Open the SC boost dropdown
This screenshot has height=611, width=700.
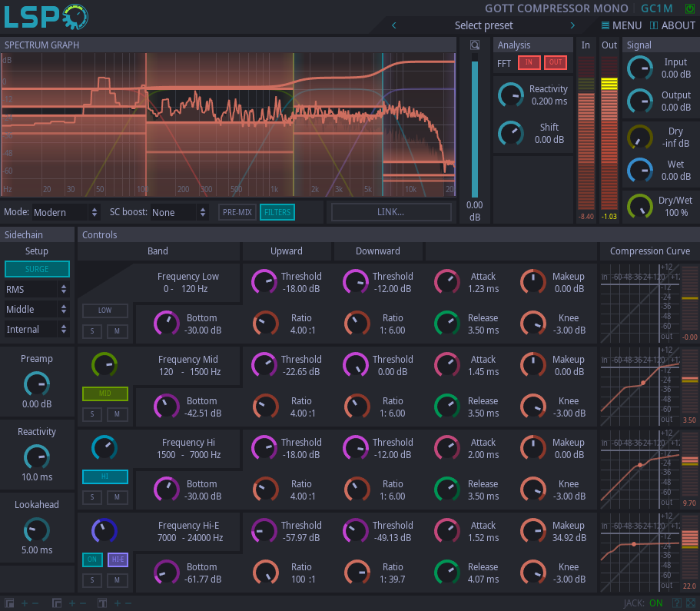point(180,212)
